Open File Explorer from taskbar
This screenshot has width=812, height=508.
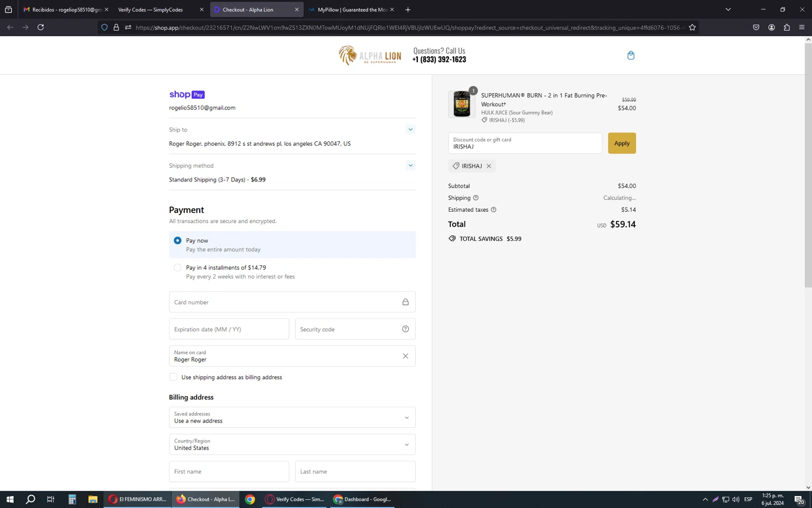[93, 499]
